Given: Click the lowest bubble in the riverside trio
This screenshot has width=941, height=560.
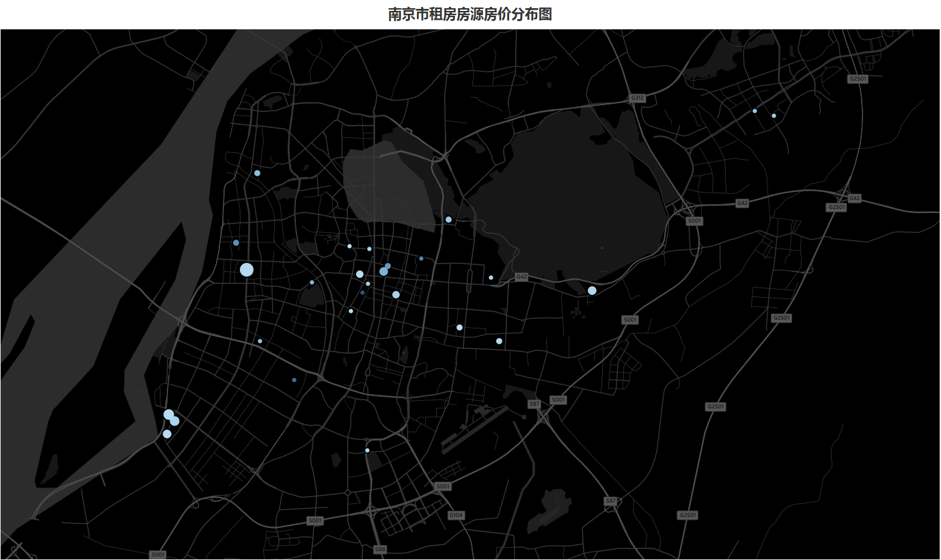Looking at the screenshot, I should 167,434.
